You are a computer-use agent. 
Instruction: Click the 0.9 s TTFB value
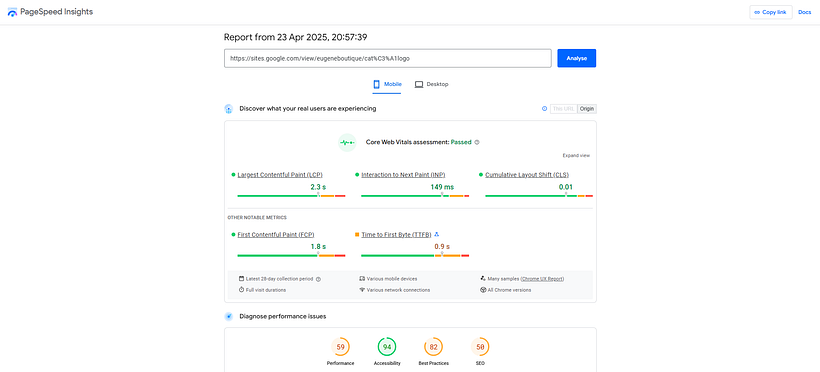[x=442, y=247]
